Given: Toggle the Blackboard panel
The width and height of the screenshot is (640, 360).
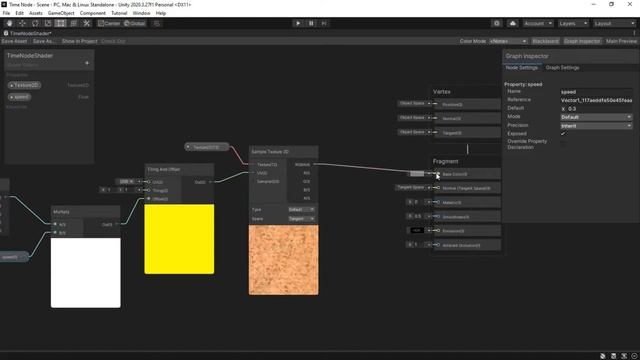Looking at the screenshot, I should [545, 41].
